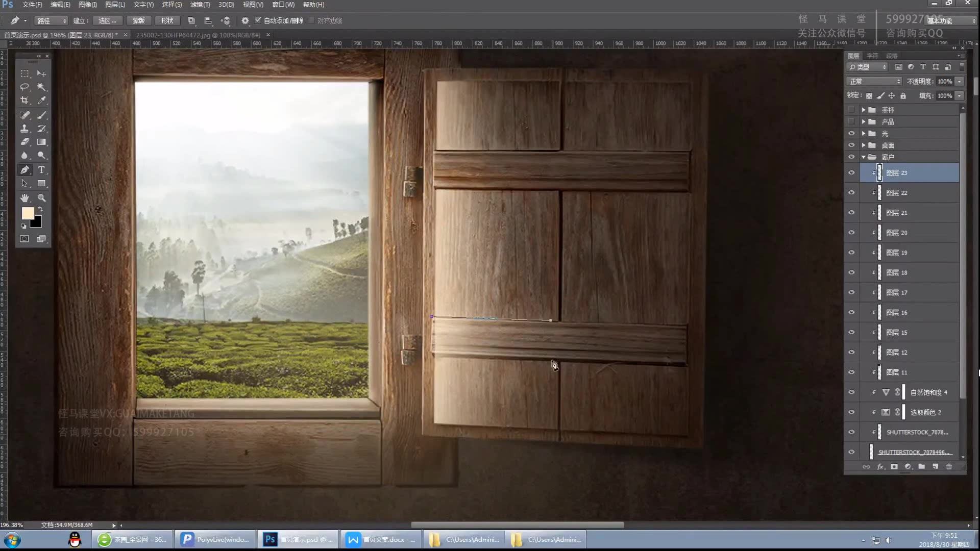Open the 窗口(W) menu
This screenshot has width=980, height=551.
coord(283,5)
